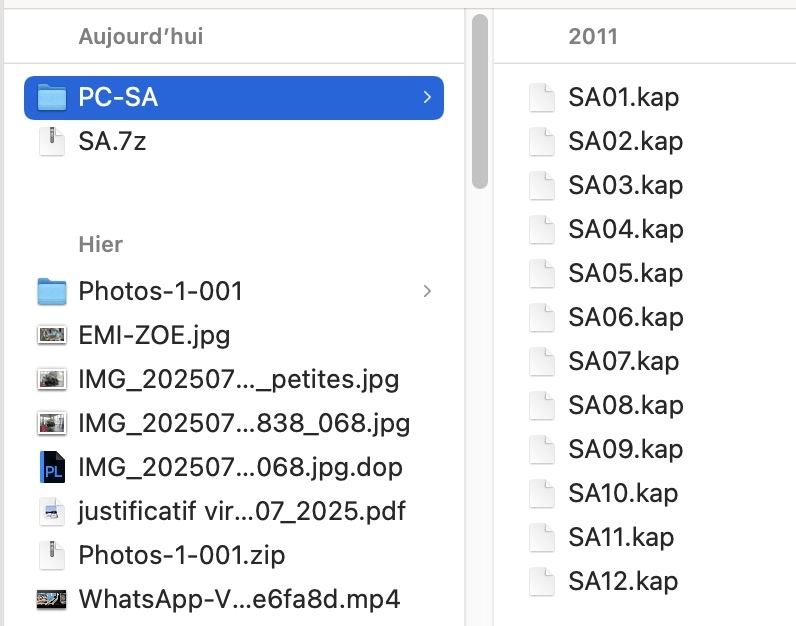Select the justificatif PDF file icon
Image resolution: width=796 pixels, height=626 pixels.
(x=52, y=511)
